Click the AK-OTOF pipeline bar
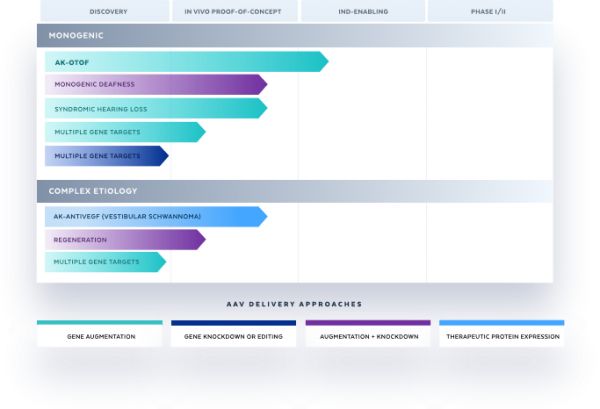600x409 pixels. click(x=185, y=62)
